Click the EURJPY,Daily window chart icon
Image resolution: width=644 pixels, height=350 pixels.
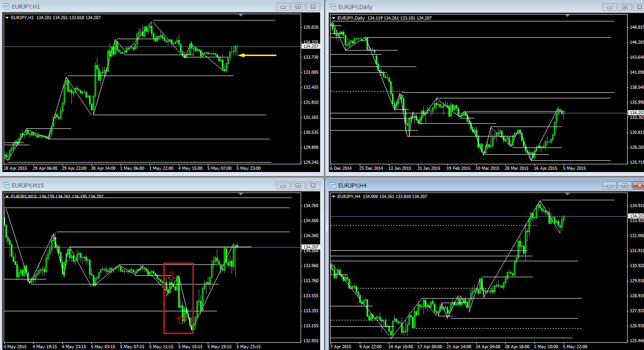[333, 7]
